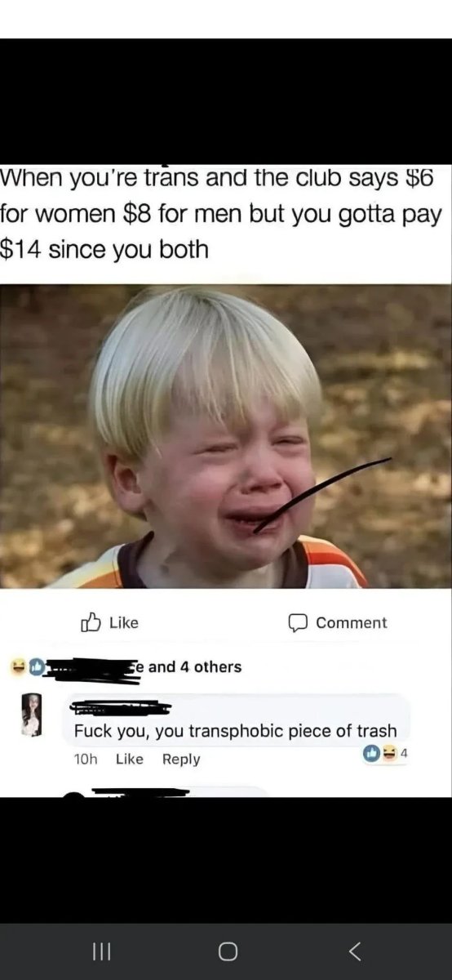
Task: Open the crying child meme image
Action: click(x=226, y=435)
